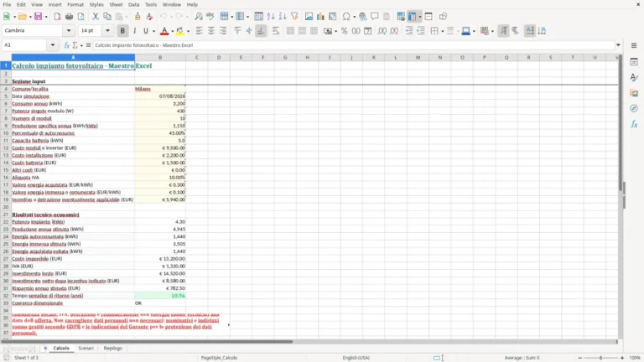Image resolution: width=644 pixels, height=362 pixels.
Task: Open the Font Name dropdown arrow
Action: pos(69,31)
